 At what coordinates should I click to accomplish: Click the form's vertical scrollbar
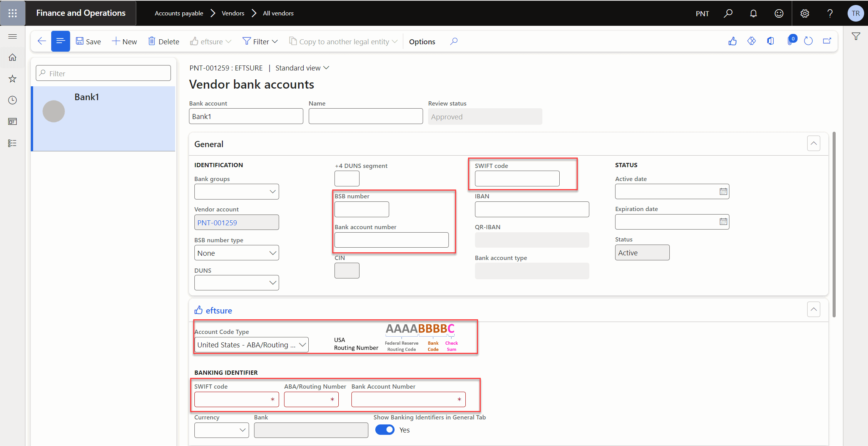[x=834, y=224]
